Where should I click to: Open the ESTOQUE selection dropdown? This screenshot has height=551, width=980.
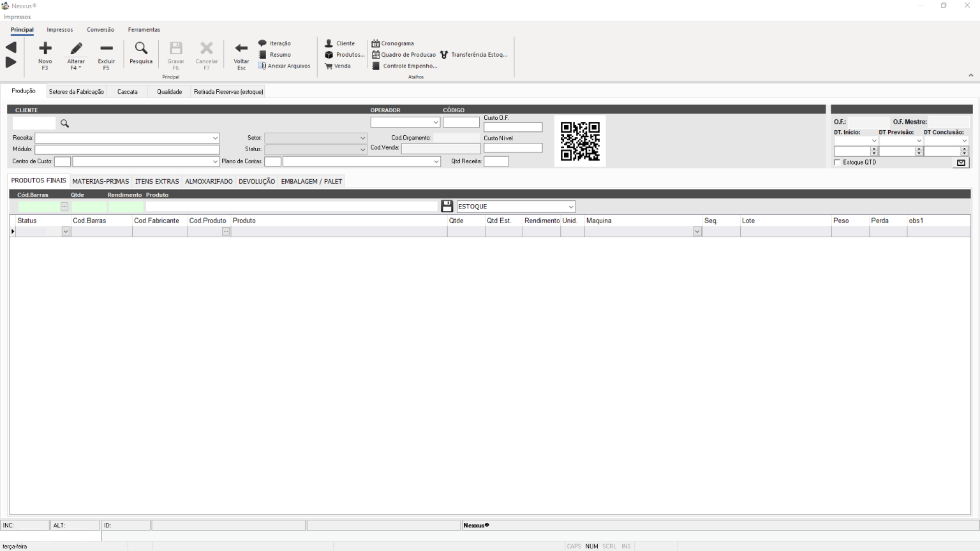[x=570, y=206]
